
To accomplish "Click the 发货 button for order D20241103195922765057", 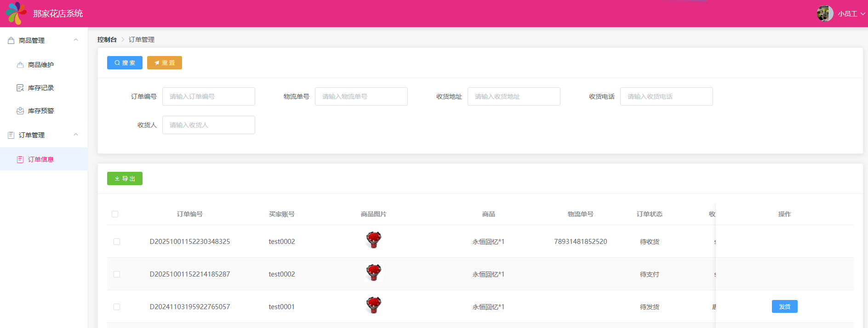I will coord(784,306).
